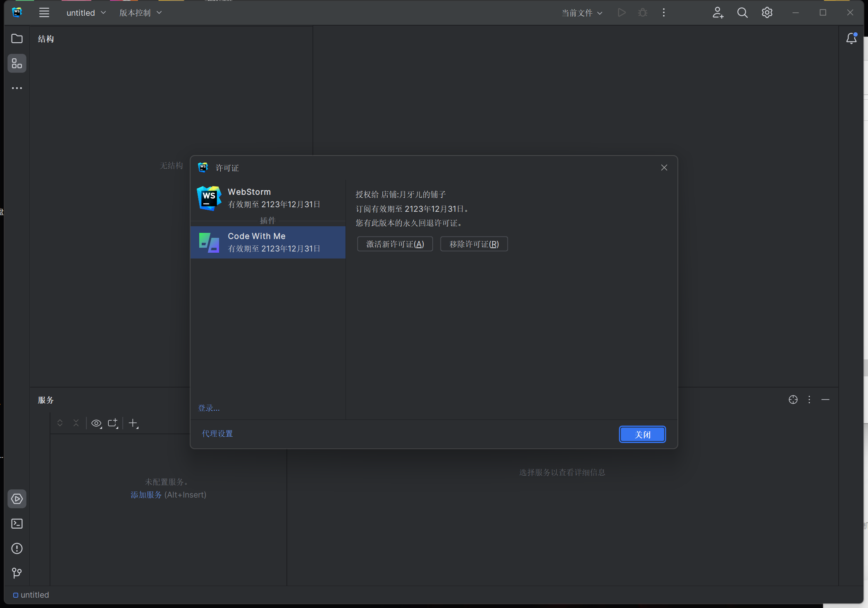The width and height of the screenshot is (868, 608).
Task: Open the Project folder tool window
Action: (17, 38)
